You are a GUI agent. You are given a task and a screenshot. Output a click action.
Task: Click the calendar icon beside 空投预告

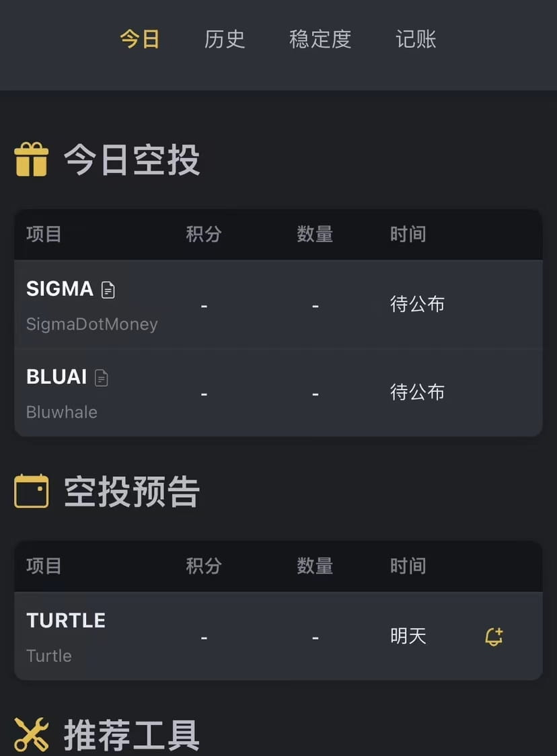tap(32, 492)
